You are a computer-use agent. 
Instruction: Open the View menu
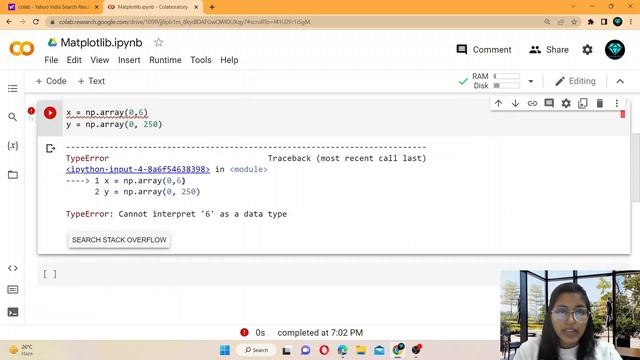click(100, 60)
